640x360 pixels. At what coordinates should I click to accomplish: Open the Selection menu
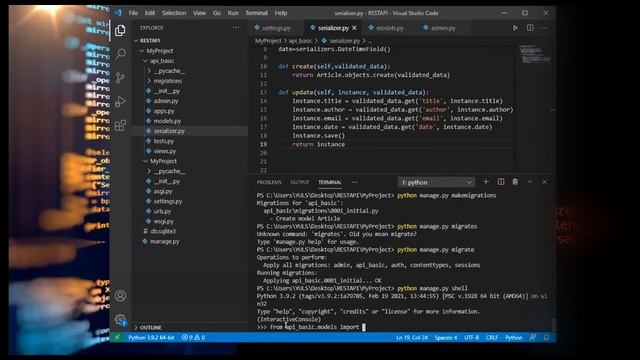[x=174, y=13]
